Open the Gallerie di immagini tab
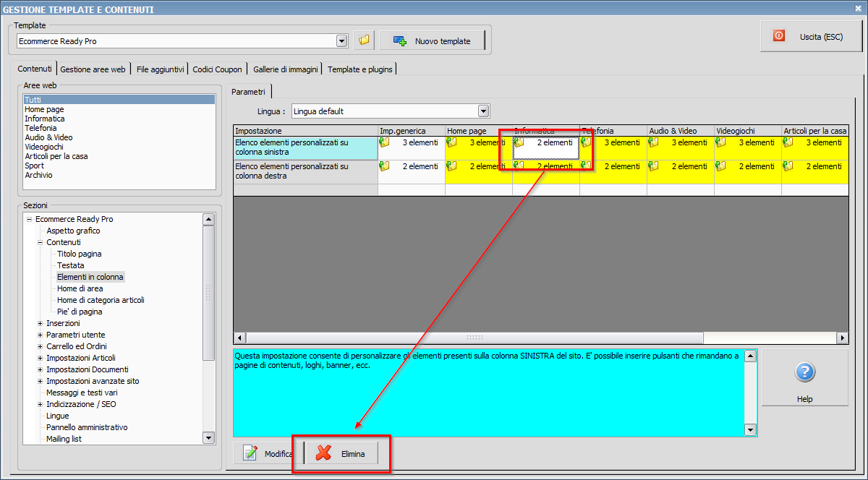 click(x=285, y=69)
